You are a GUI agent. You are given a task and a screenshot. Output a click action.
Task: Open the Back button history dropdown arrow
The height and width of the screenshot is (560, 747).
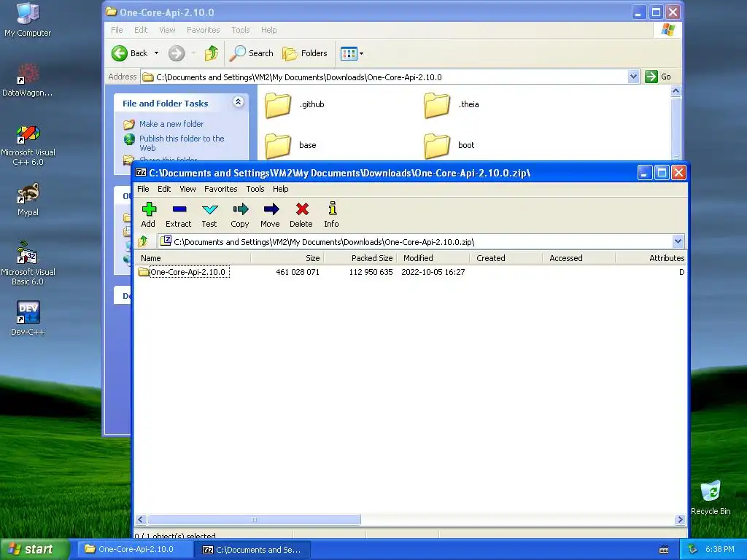pos(156,53)
